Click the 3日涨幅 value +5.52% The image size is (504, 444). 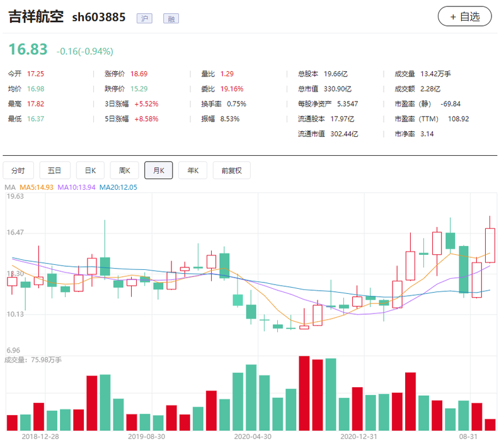(x=146, y=104)
